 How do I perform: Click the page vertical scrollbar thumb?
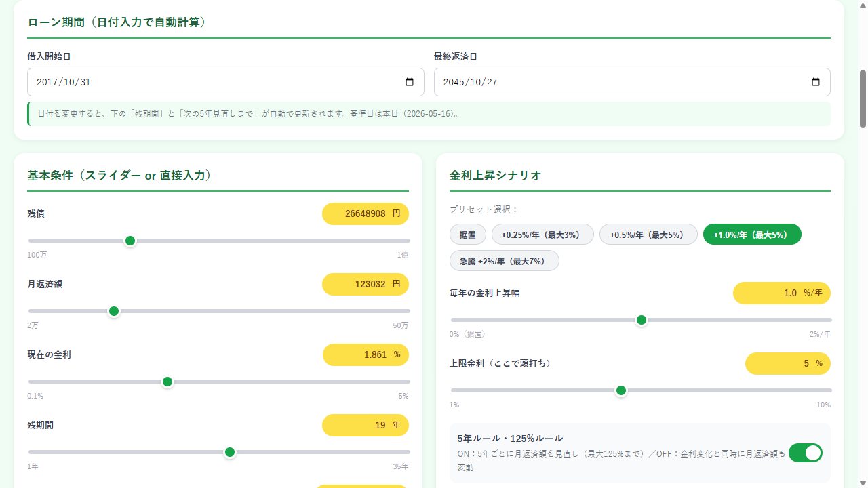pyautogui.click(x=863, y=98)
